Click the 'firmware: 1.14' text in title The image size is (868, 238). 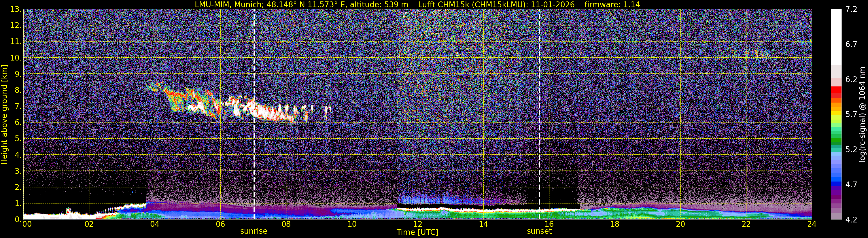612,4
